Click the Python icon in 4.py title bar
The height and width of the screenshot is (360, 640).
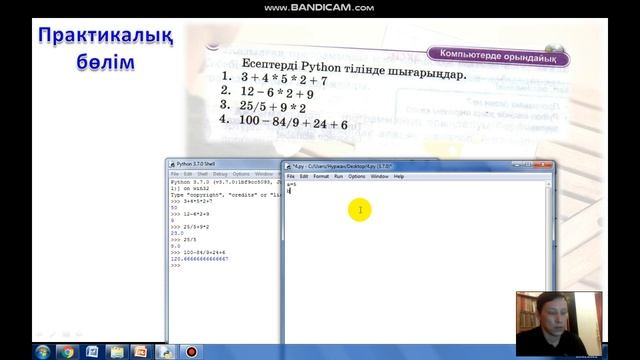pyautogui.click(x=288, y=167)
